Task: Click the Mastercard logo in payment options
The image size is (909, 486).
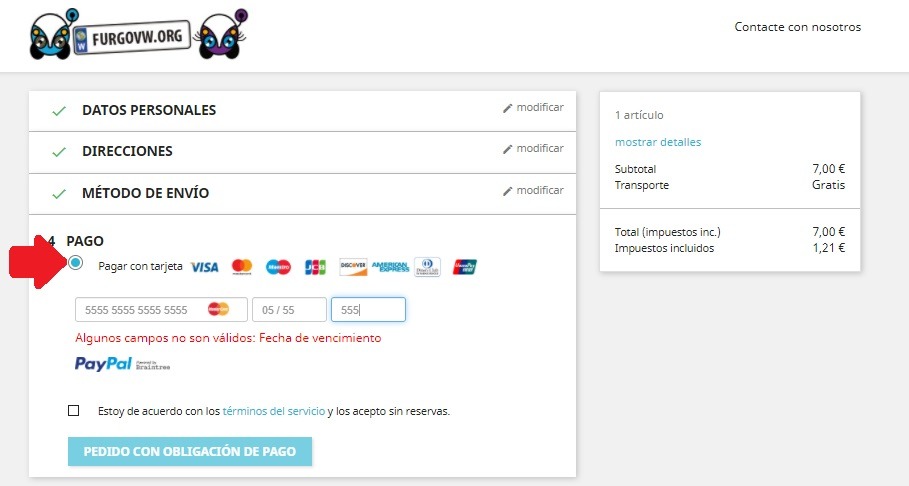Action: pyautogui.click(x=242, y=267)
